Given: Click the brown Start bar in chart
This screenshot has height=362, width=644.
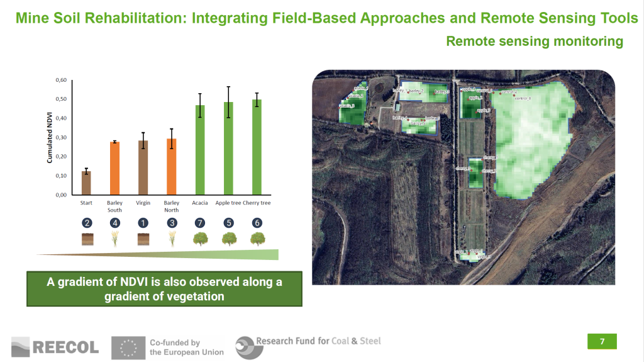Looking at the screenshot, I should click(86, 183).
